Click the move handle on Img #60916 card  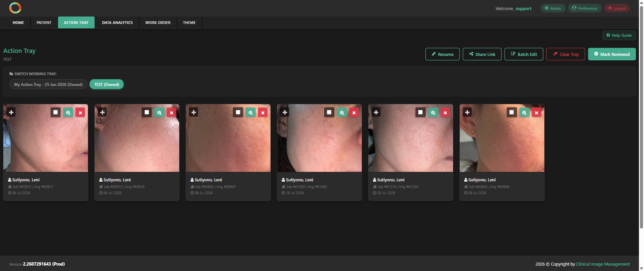tap(102, 112)
